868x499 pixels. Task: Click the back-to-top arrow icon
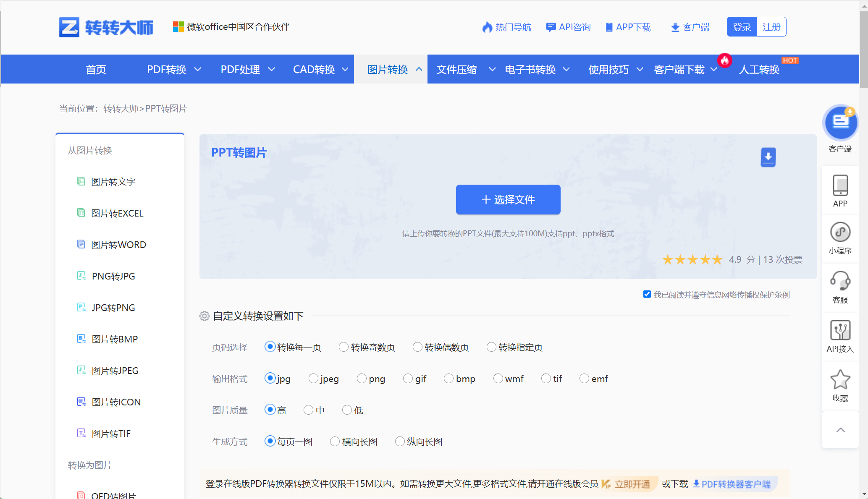click(840, 430)
